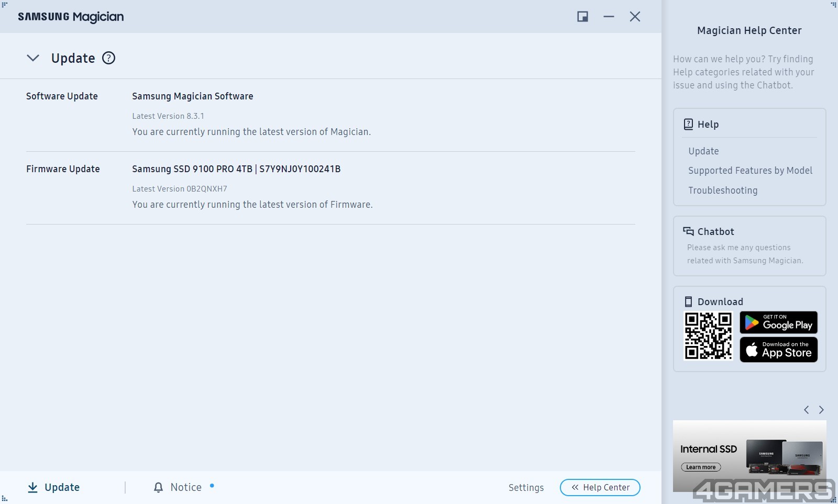The height and width of the screenshot is (504, 838).
Task: Open the Troubleshooting help topic
Action: click(723, 191)
